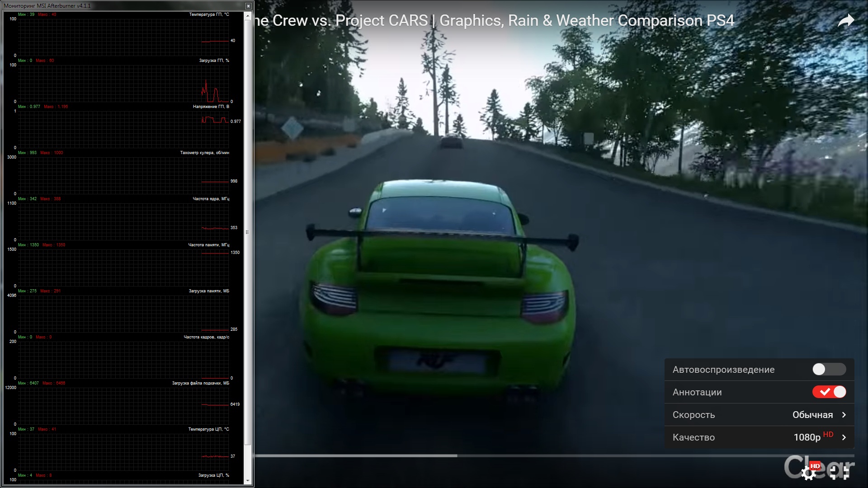Click the HD badge on gear
The height and width of the screenshot is (488, 868).
point(815,466)
